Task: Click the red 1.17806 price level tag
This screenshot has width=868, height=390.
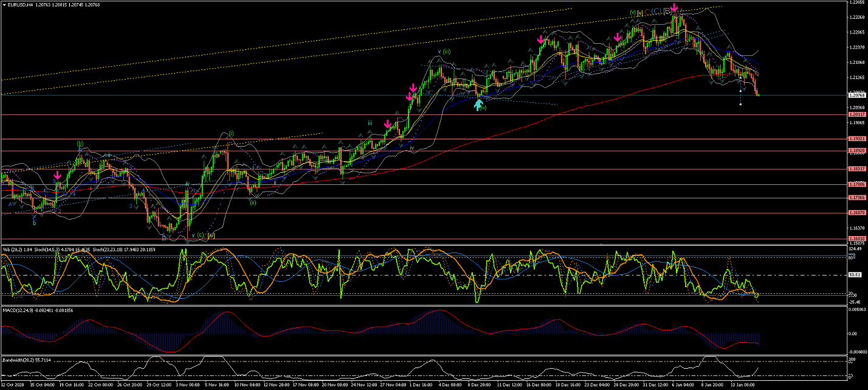Action: (857, 184)
